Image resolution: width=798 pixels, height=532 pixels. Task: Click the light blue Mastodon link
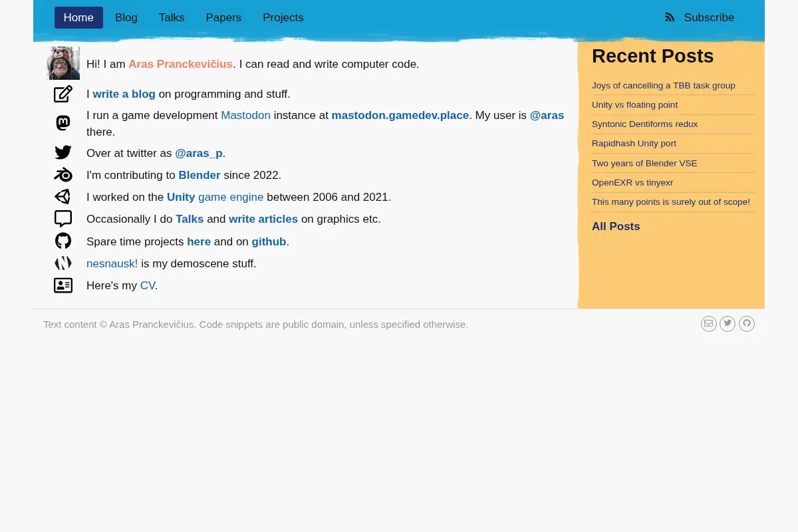(245, 116)
